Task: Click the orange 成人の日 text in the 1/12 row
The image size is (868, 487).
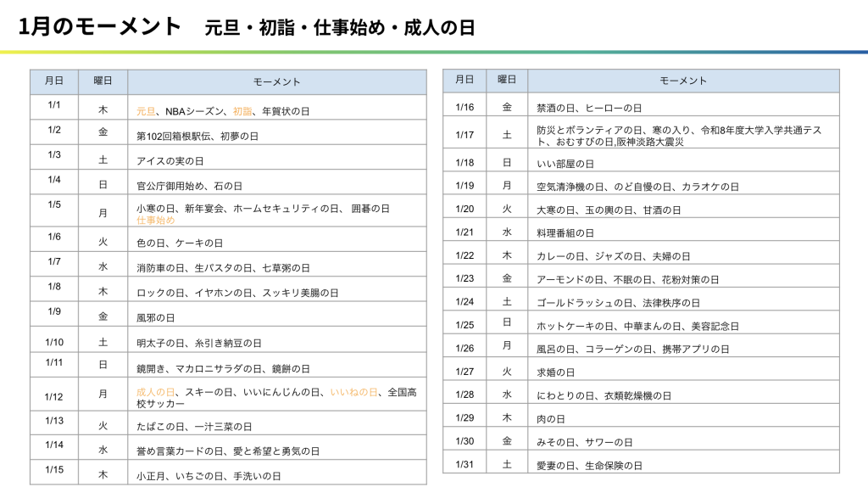Action: coord(156,392)
